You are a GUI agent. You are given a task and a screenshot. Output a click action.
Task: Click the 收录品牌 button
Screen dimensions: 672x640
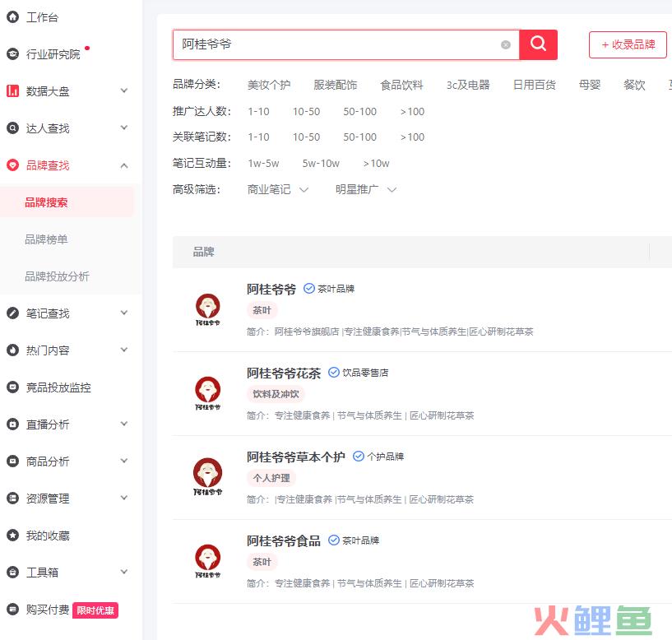pyautogui.click(x=628, y=44)
